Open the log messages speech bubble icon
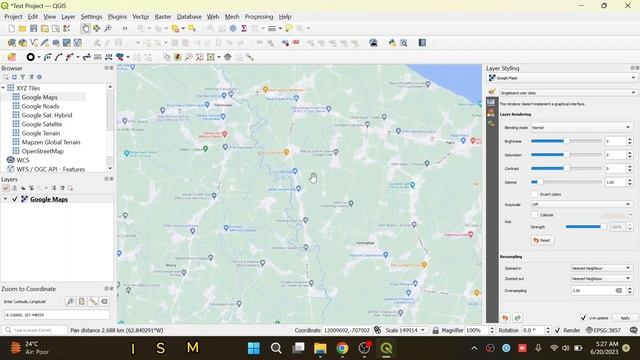Screen dimensions: 640x360 click(633, 330)
